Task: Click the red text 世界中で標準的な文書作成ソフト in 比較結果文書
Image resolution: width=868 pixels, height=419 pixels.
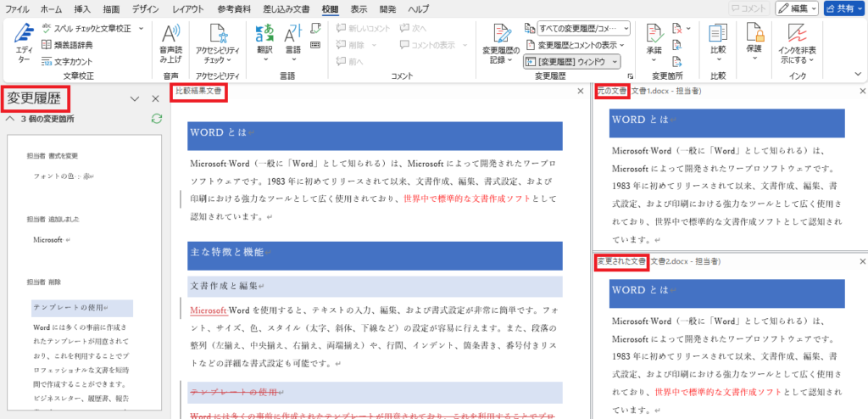Action: tap(467, 198)
